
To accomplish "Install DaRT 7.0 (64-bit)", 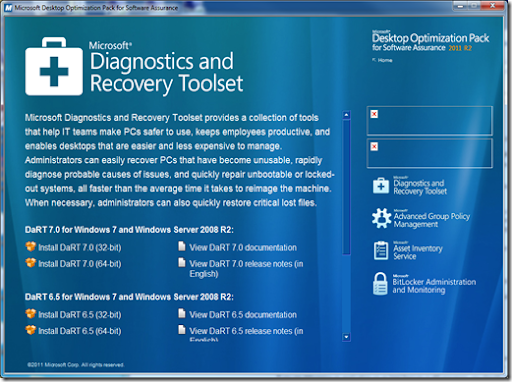I will coord(80,264).
